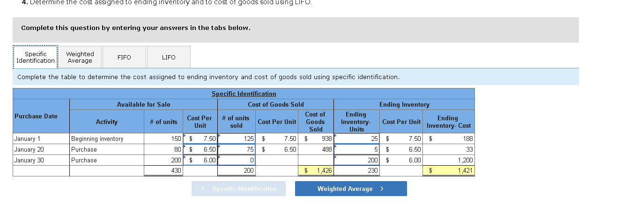Edit January 30 units sold field 0
The image size is (644, 219).
(x=237, y=160)
